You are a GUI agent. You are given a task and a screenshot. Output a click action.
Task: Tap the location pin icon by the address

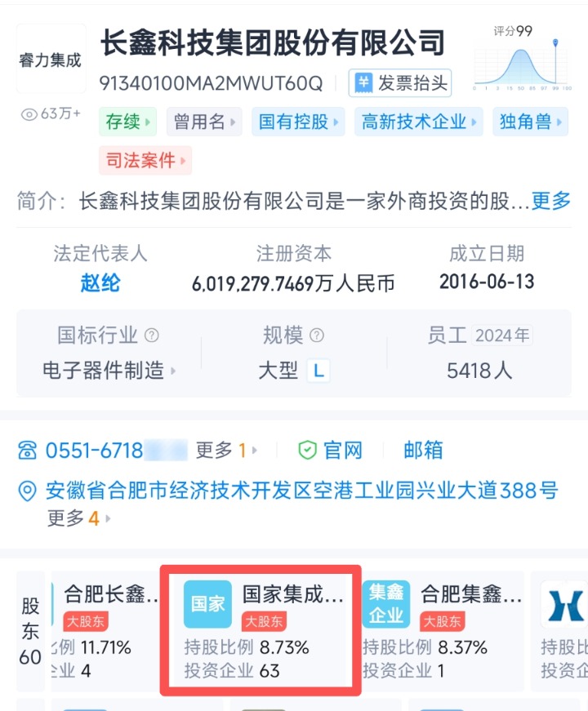(x=27, y=491)
